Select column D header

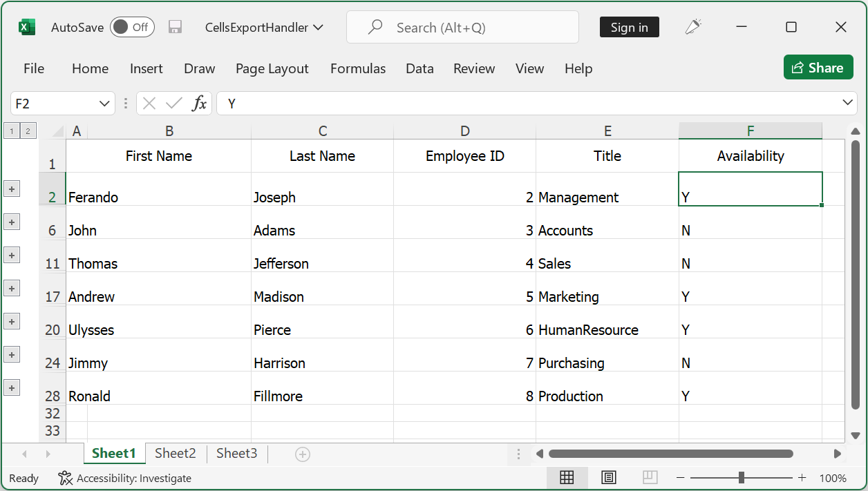point(465,131)
